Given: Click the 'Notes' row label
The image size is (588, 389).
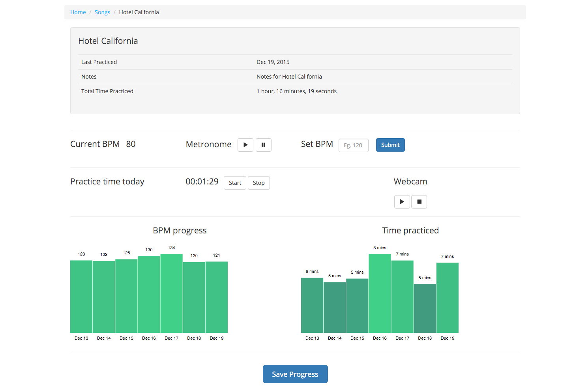Looking at the screenshot, I should click(x=89, y=77).
